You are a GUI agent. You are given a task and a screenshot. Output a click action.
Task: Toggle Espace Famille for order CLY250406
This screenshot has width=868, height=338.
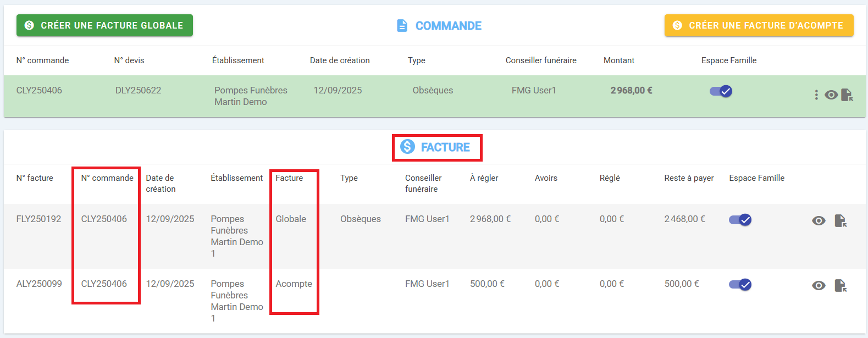[721, 91]
